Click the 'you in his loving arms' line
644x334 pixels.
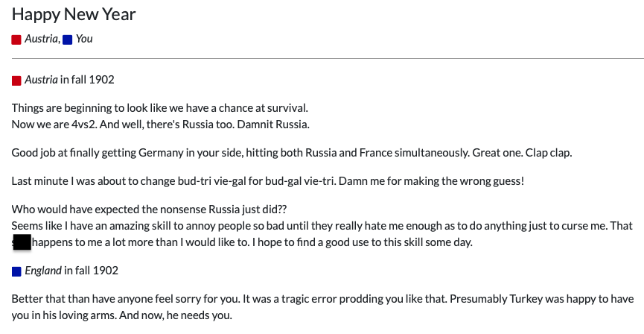tap(121, 315)
